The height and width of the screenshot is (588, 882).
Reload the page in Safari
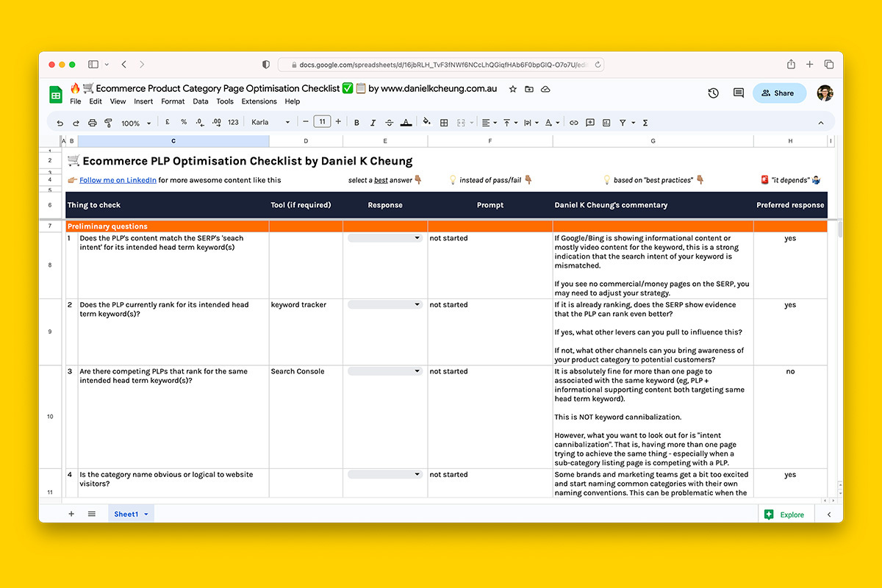coord(598,65)
